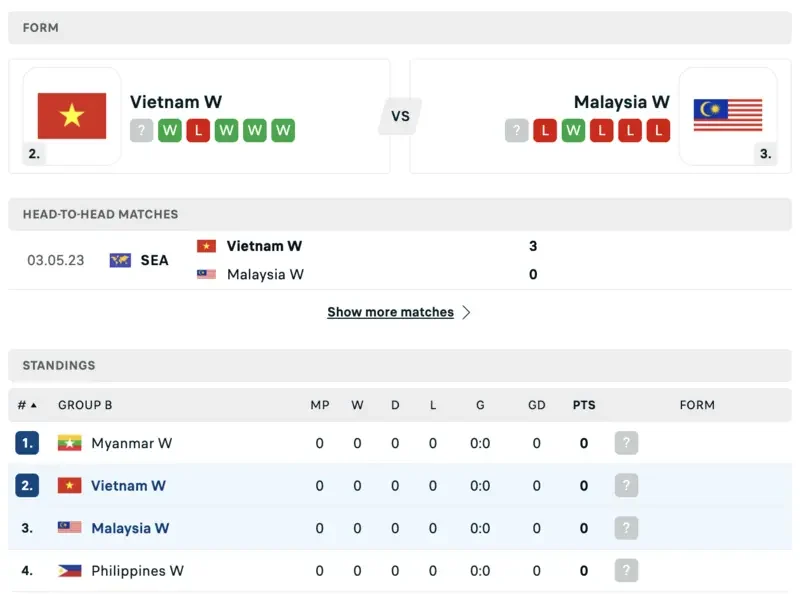
Task: Click Vietnam's first green W form badge
Action: tap(169, 131)
